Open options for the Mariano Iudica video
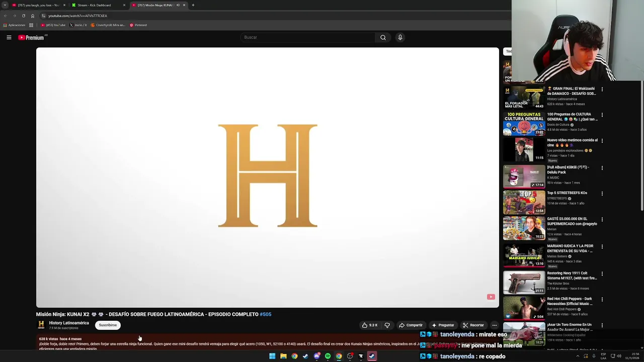Image resolution: width=644 pixels, height=362 pixels. (602, 247)
